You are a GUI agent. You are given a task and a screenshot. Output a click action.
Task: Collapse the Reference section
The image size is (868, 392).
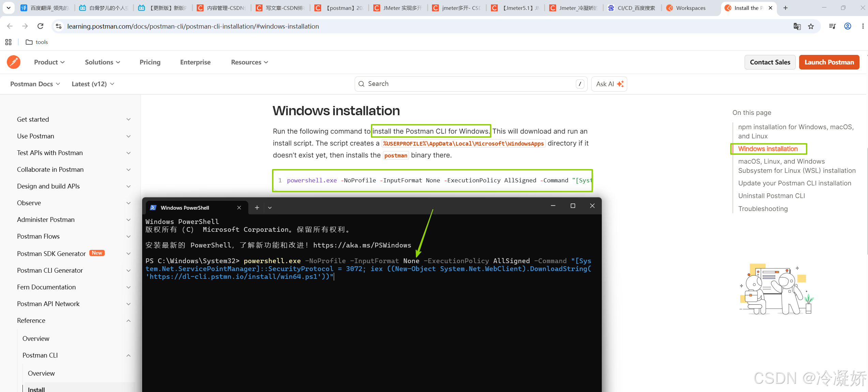74,320
